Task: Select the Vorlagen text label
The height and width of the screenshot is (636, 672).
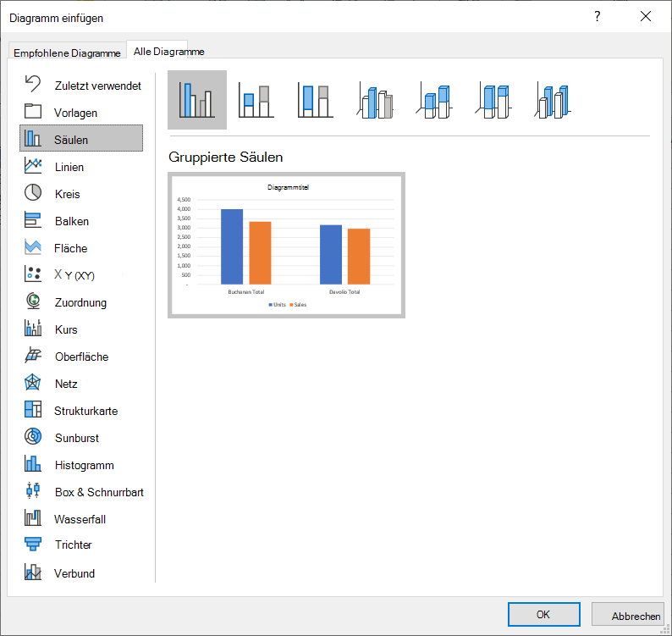Action: (75, 113)
